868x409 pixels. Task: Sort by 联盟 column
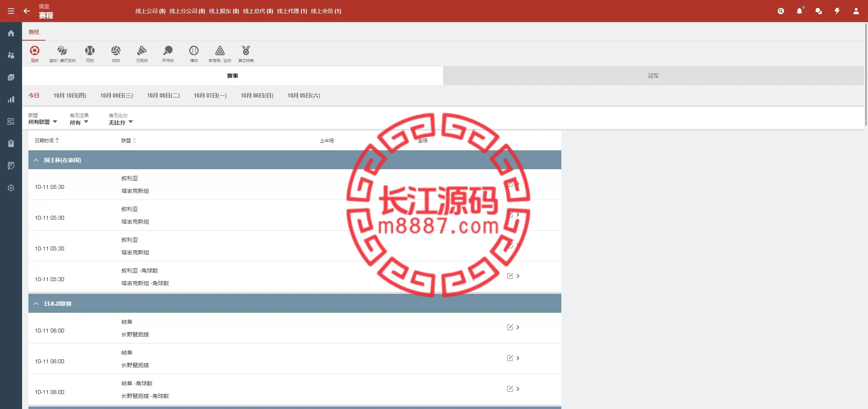129,140
